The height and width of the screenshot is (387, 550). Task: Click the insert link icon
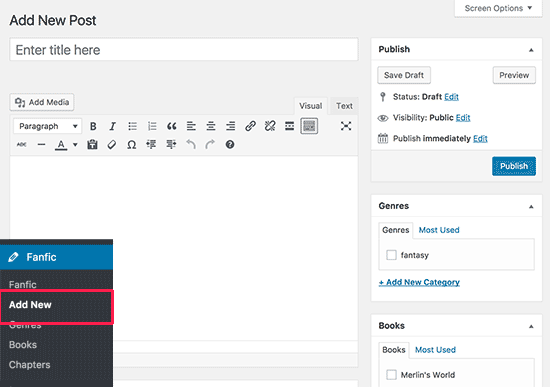[x=250, y=126]
